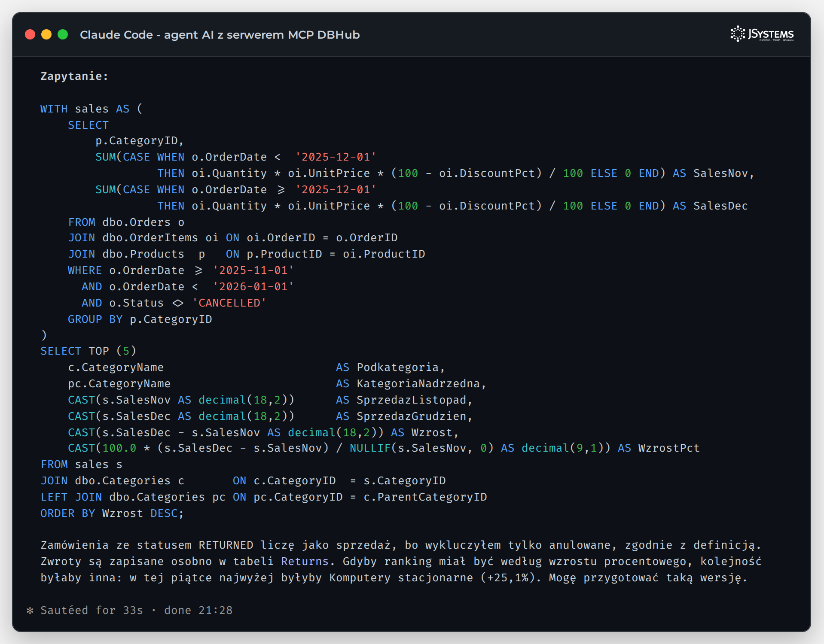The width and height of the screenshot is (824, 644).
Task: Click the JSystems logo
Action: [762, 34]
